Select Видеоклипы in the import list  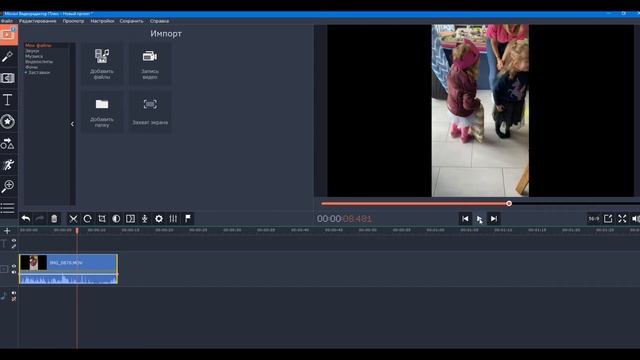pos(39,62)
